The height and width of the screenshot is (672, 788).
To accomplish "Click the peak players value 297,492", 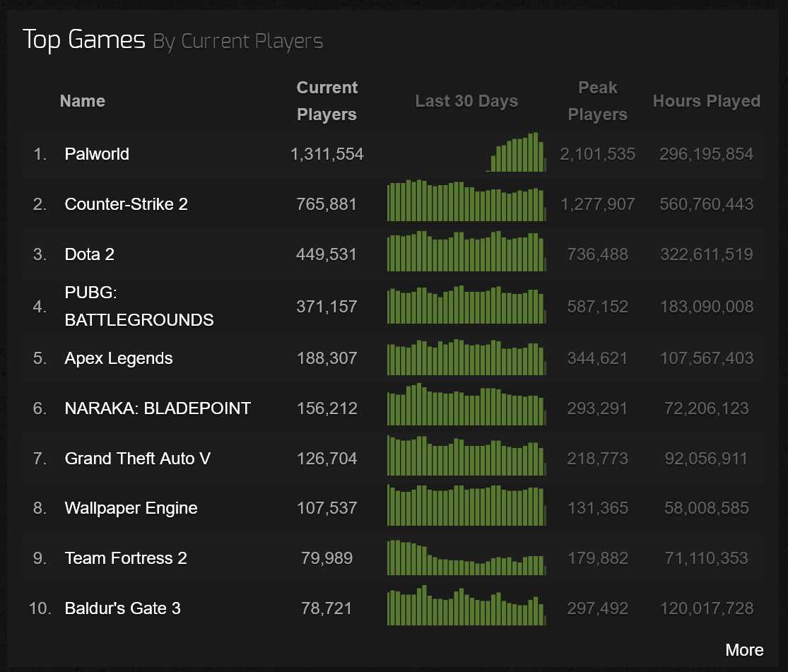I will click(x=597, y=608).
